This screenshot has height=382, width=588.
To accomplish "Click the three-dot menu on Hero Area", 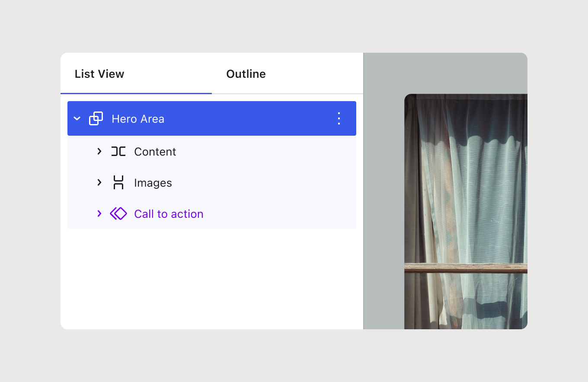I will pos(339,118).
